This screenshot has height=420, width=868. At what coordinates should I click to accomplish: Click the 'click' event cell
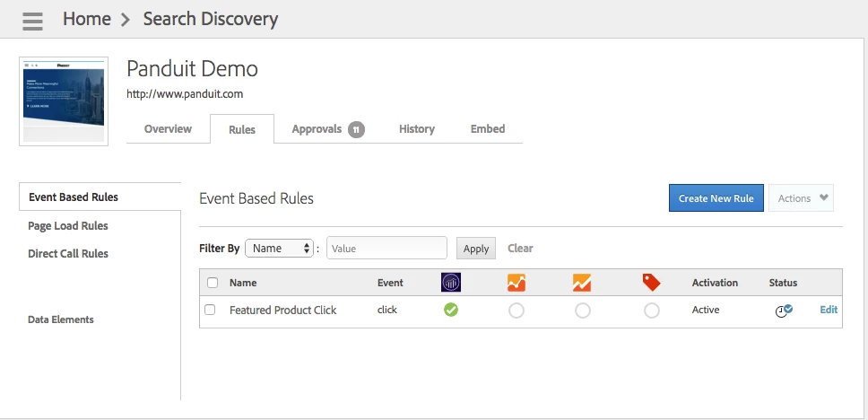point(387,310)
